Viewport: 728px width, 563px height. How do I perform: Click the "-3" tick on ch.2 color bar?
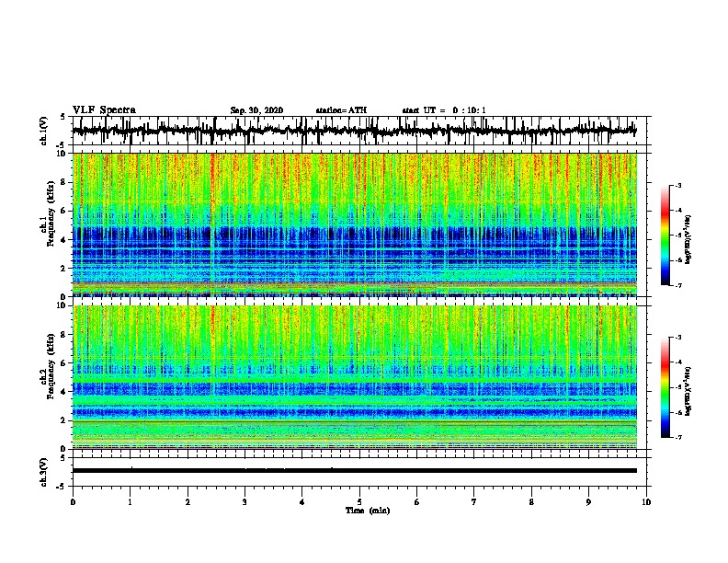coord(677,338)
